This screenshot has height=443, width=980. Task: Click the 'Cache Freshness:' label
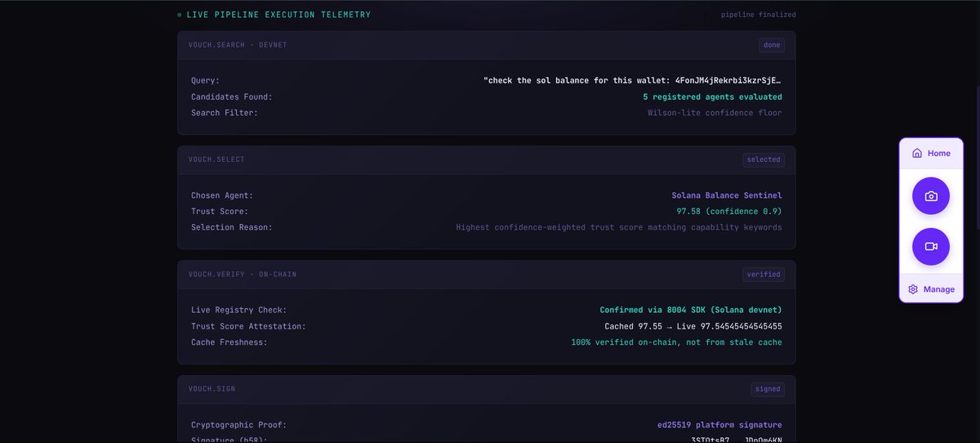229,342
